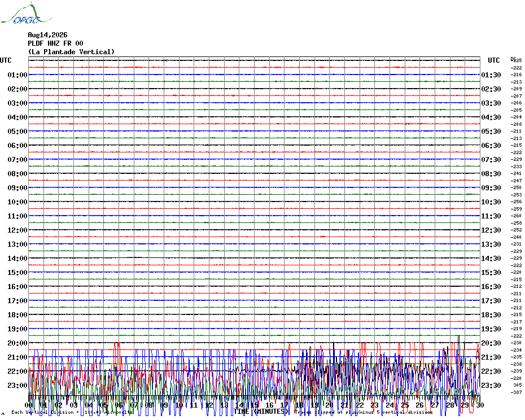Image resolution: width=525 pixels, height=420 pixels.
Task: Click the date text Aug14,2026
Action: 47,35
